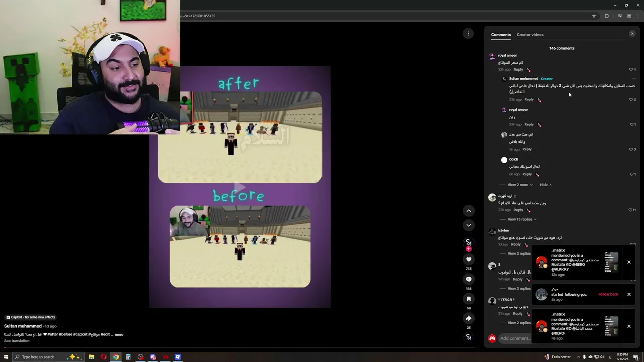
Task: Click the 146 comments heading
Action: tap(561, 48)
